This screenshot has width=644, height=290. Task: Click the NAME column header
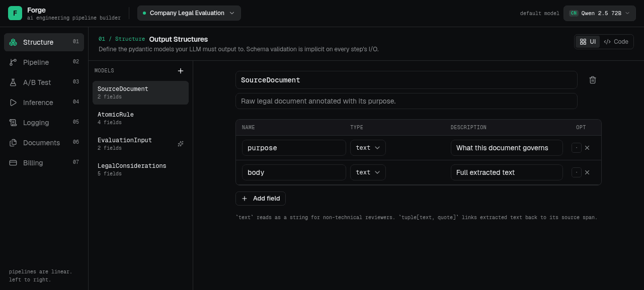pyautogui.click(x=249, y=128)
